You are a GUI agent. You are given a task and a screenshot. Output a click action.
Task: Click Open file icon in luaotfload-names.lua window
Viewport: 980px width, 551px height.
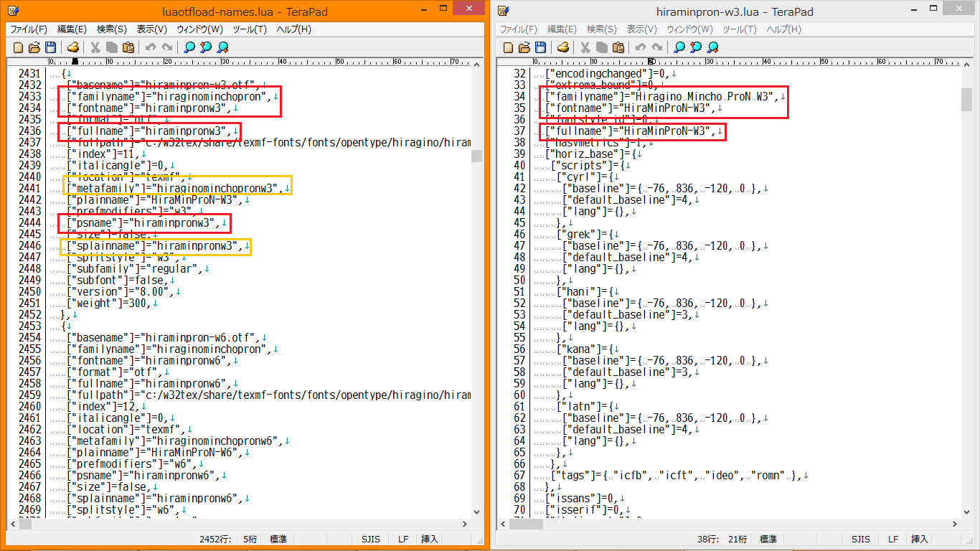34,47
